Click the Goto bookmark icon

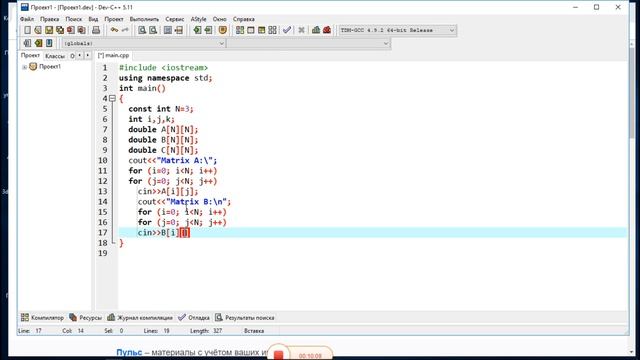click(49, 43)
